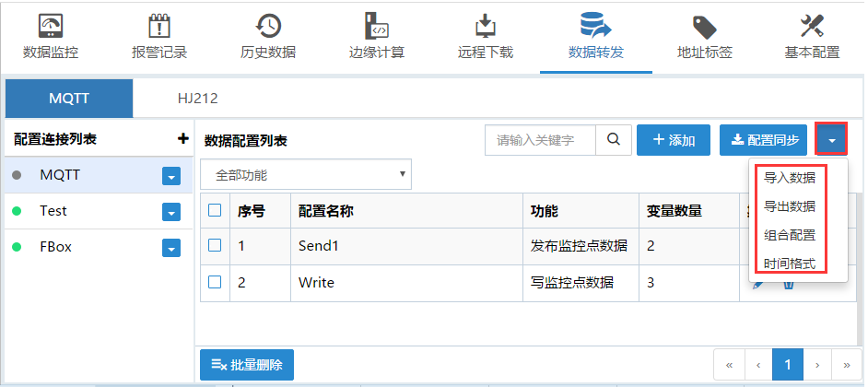This screenshot has height=387, width=868.
Task: Tick the checkbox for Send1 row
Action: click(215, 245)
